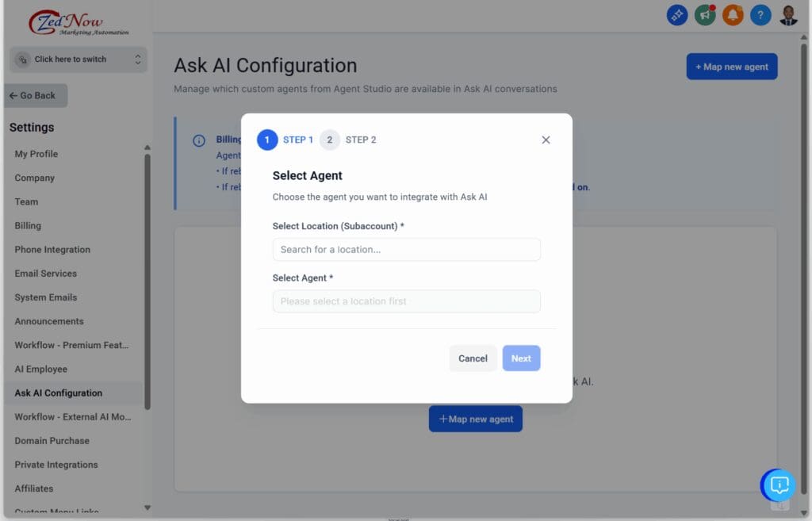Screen dimensions: 812x521
Task: Expand the 'Click here to switch' account selector
Action: [x=78, y=59]
